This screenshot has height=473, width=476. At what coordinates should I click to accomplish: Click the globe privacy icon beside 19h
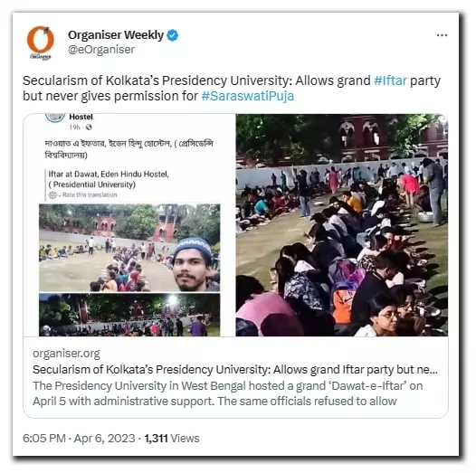[89, 128]
